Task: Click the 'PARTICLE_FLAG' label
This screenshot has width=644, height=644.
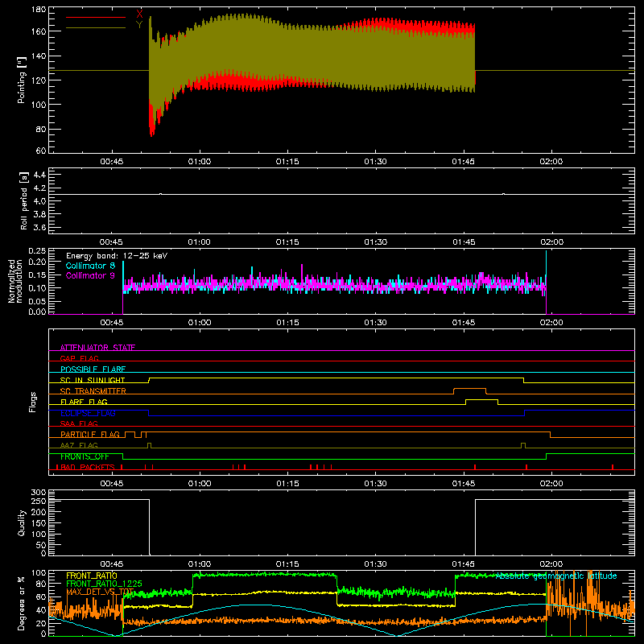Action: click(x=90, y=434)
